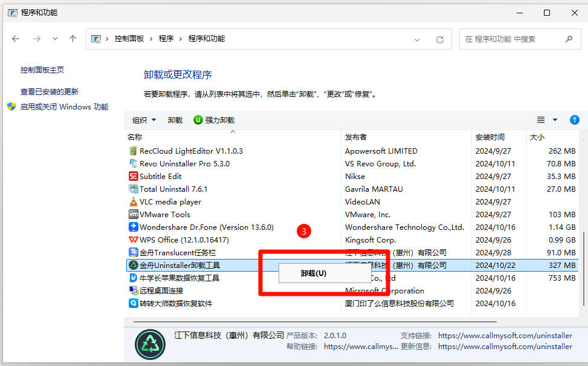588x366 pixels.
Task: Click the large recycle logo in the details pane
Action: (x=150, y=344)
